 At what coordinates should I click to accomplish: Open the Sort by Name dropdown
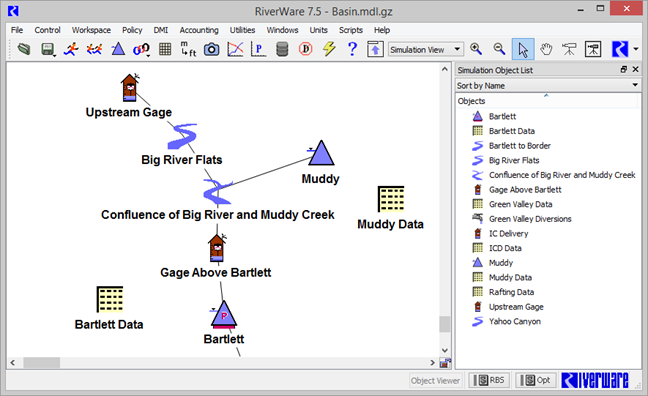pyautogui.click(x=548, y=86)
